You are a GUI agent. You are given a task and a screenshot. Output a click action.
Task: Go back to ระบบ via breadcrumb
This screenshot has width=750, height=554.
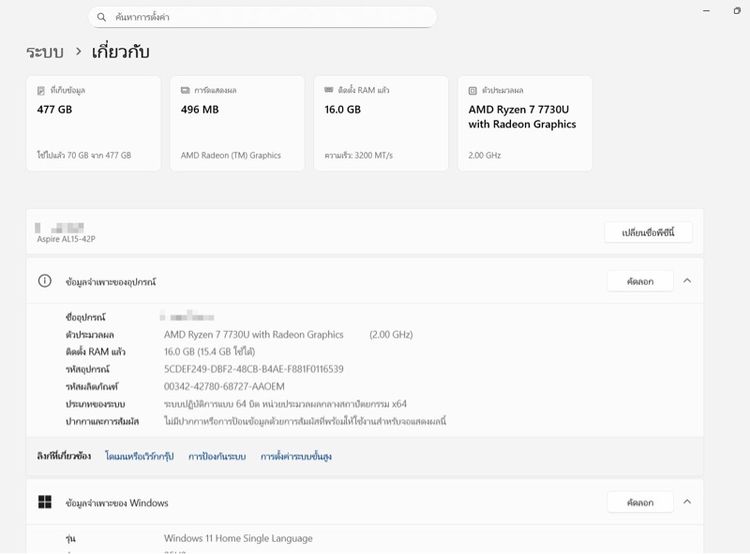click(x=45, y=51)
